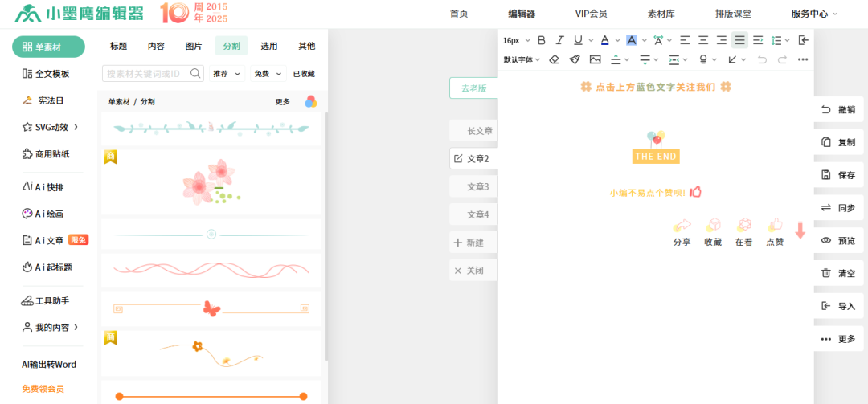Viewport: 868px width, 404px height.
Task: Align text to the right
Action: [721, 40]
